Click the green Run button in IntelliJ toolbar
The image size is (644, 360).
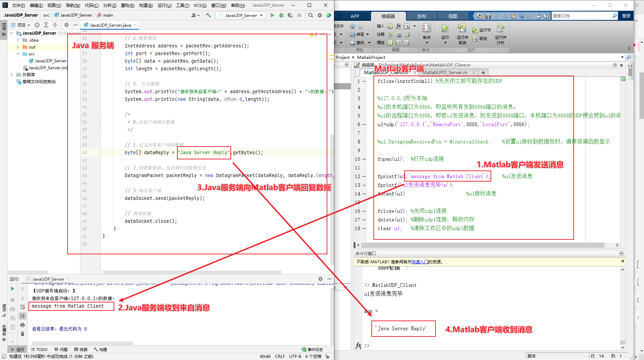[272, 15]
